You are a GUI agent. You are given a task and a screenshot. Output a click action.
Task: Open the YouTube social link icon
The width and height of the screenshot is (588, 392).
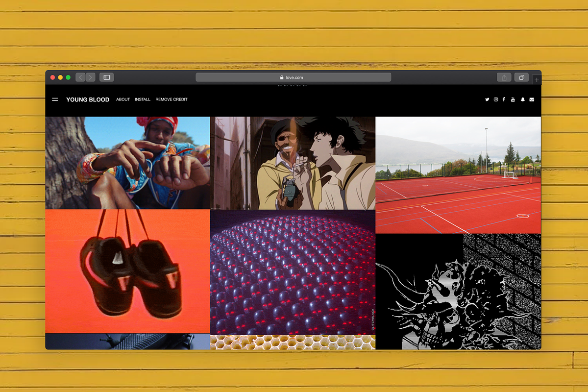pyautogui.click(x=513, y=99)
